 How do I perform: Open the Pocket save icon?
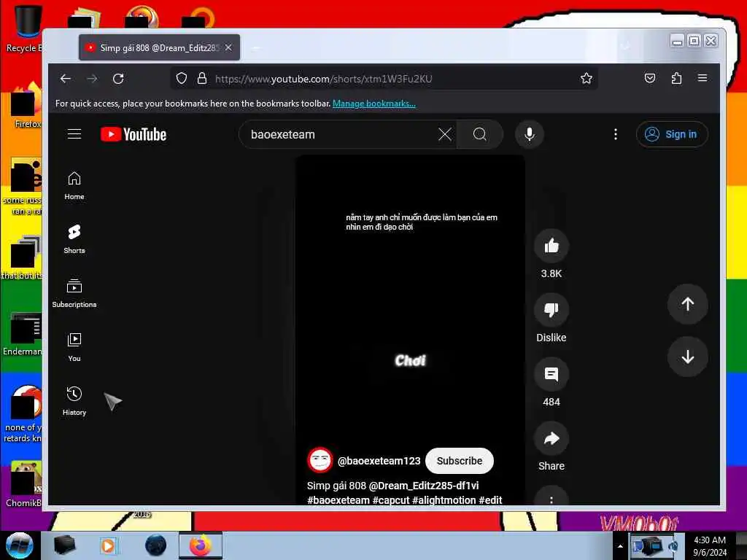click(650, 79)
